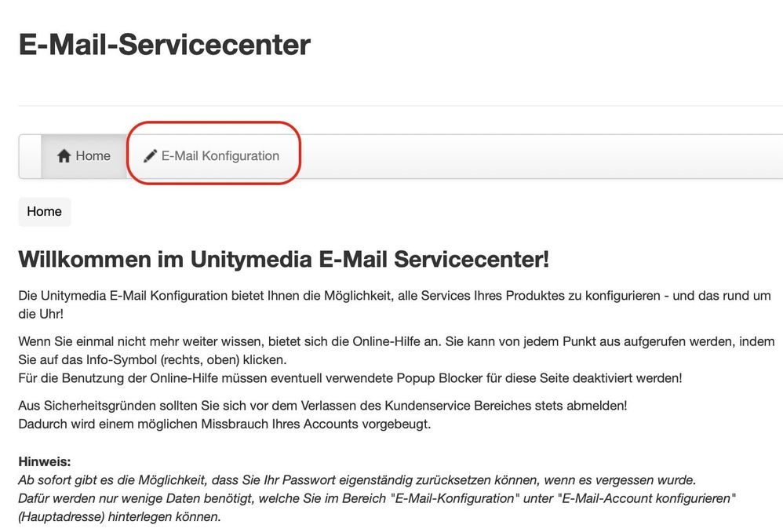
Task: Click the blank navigation bar segment left of Home
Action: 30,156
